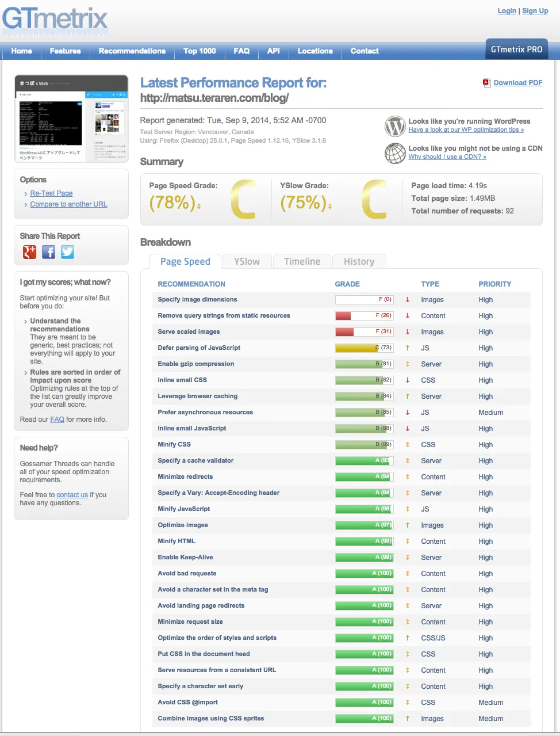Click the C (73) yellow grade bar
Viewport: 560px width, 736px height.
point(364,348)
